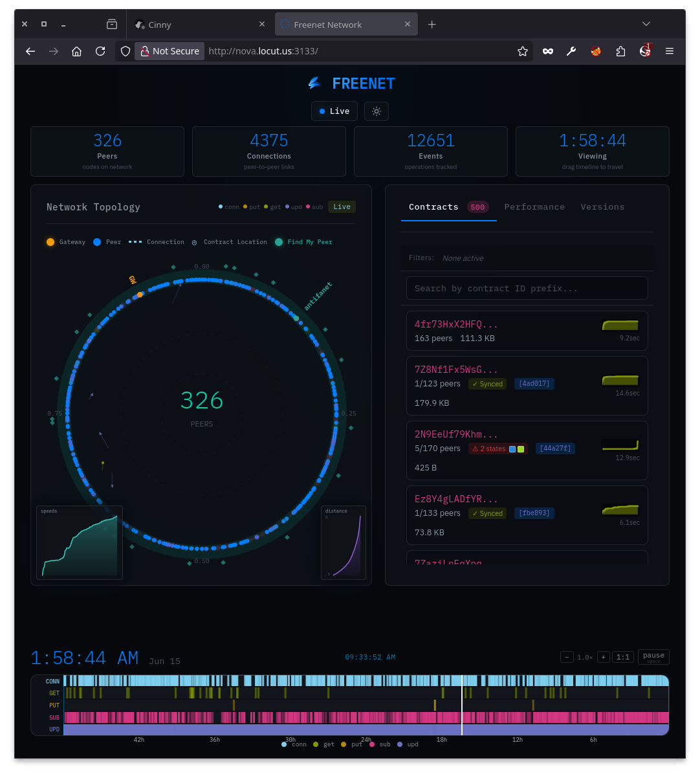Viewport: 700px width, 778px height.
Task: Click the Viewing time stat card
Action: [x=593, y=151]
